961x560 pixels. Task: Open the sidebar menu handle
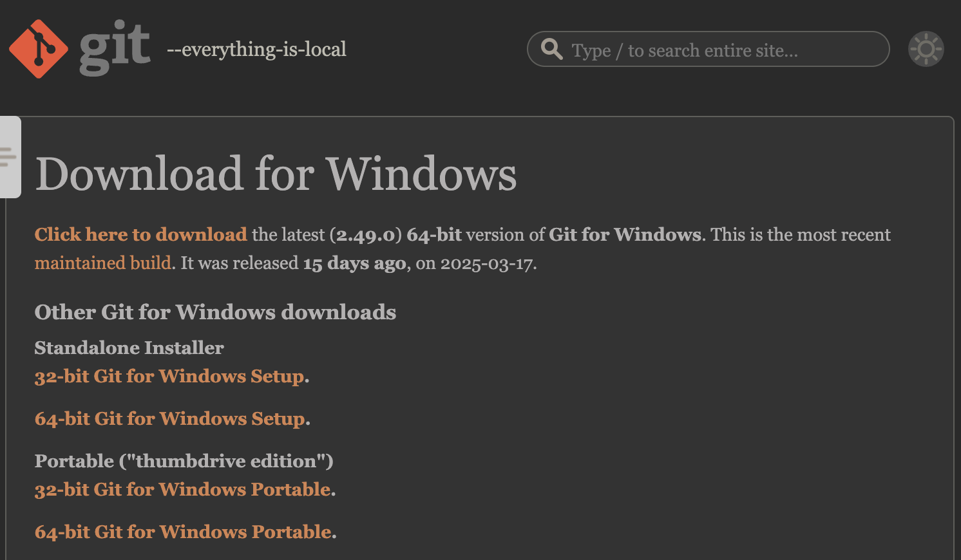click(10, 157)
